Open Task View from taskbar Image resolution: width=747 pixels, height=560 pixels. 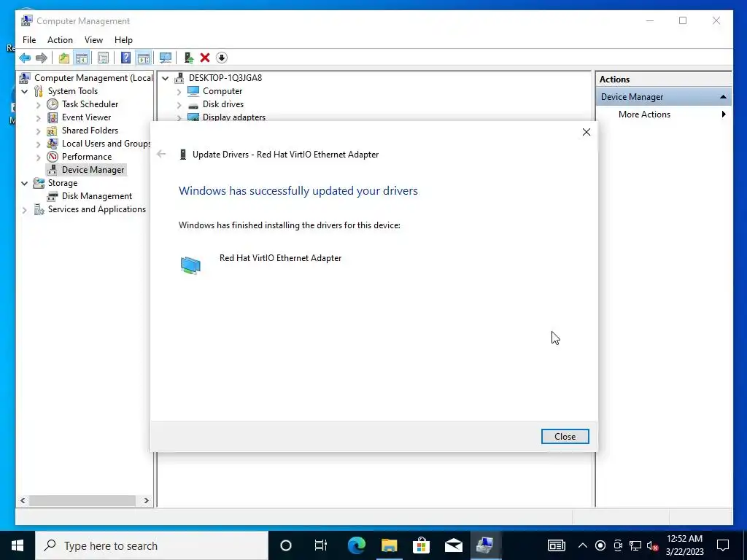(x=321, y=545)
